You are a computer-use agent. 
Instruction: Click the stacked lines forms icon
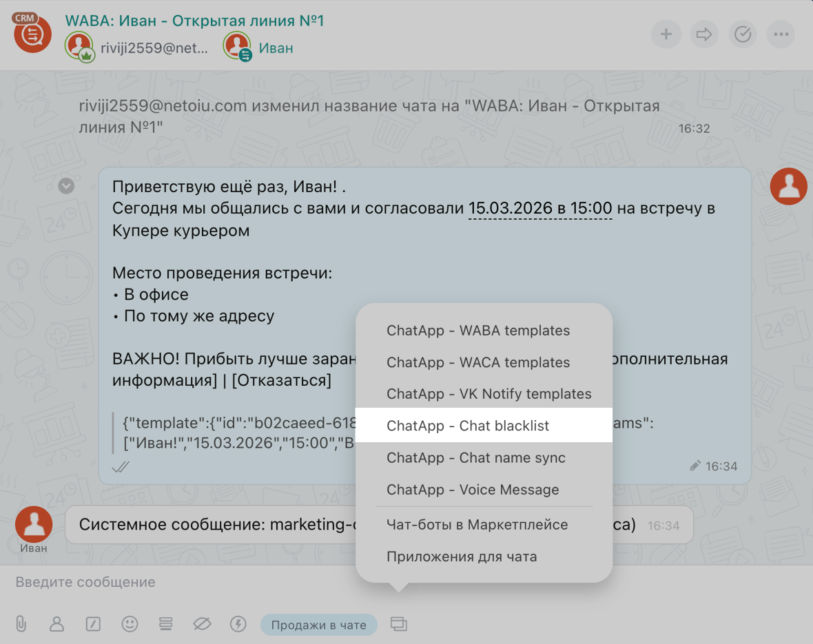pos(165,624)
